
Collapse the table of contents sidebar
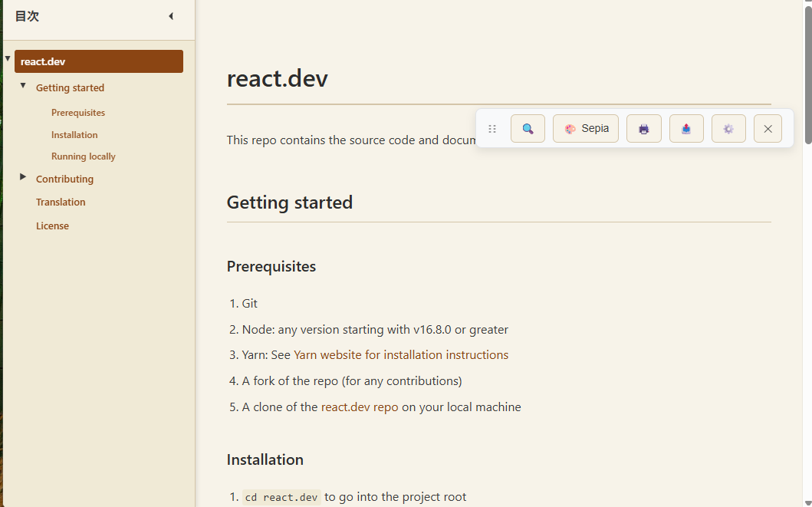pyautogui.click(x=171, y=16)
